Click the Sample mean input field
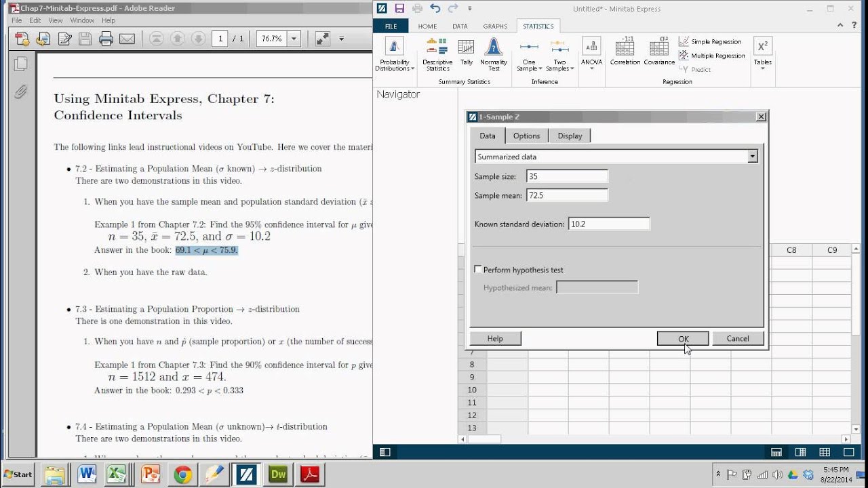Viewport: 868px width, 488px height. pyautogui.click(x=567, y=195)
